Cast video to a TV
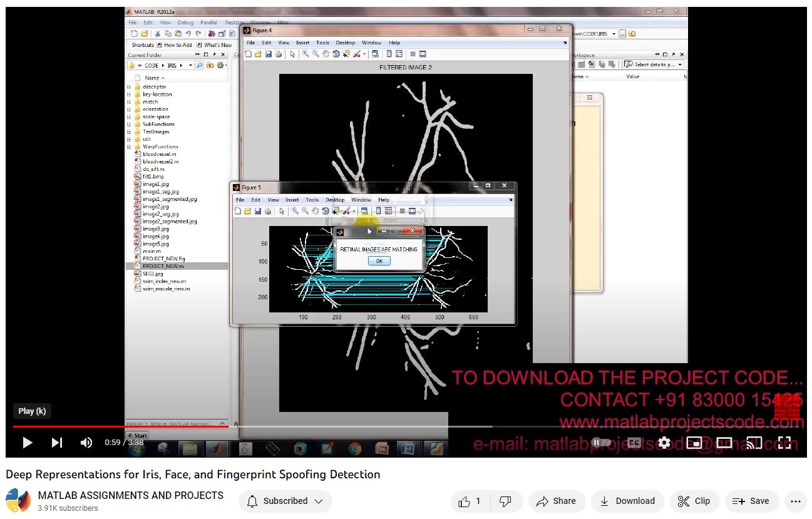This screenshot has width=812, height=519. pos(754,443)
